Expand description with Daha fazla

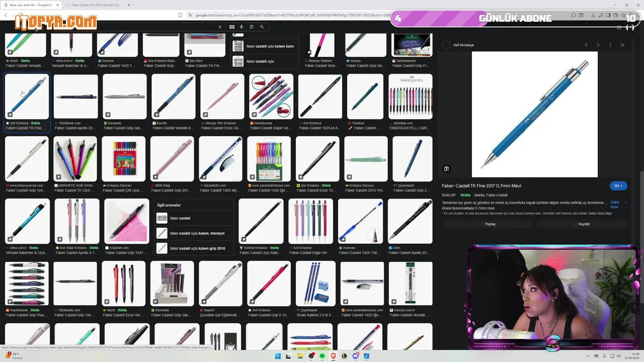tap(618, 205)
